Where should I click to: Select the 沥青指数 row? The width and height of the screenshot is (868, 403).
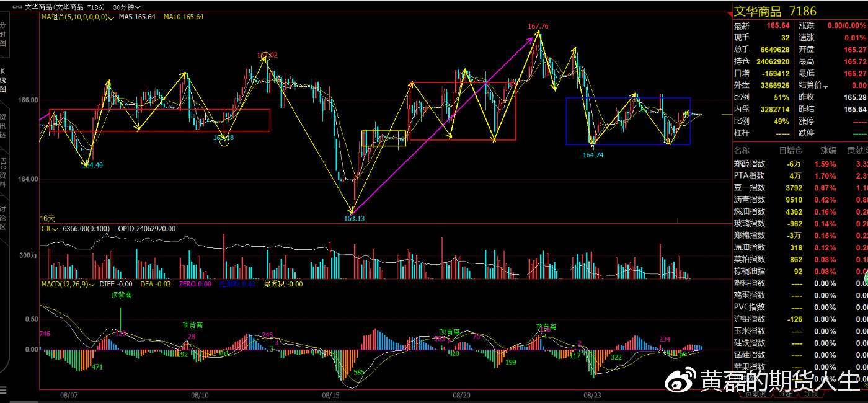coord(800,200)
